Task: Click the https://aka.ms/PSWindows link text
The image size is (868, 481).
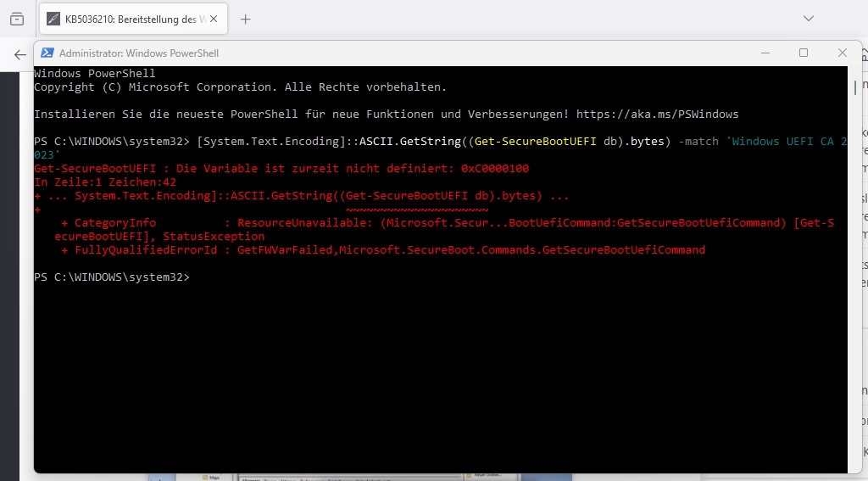Action: (x=657, y=115)
